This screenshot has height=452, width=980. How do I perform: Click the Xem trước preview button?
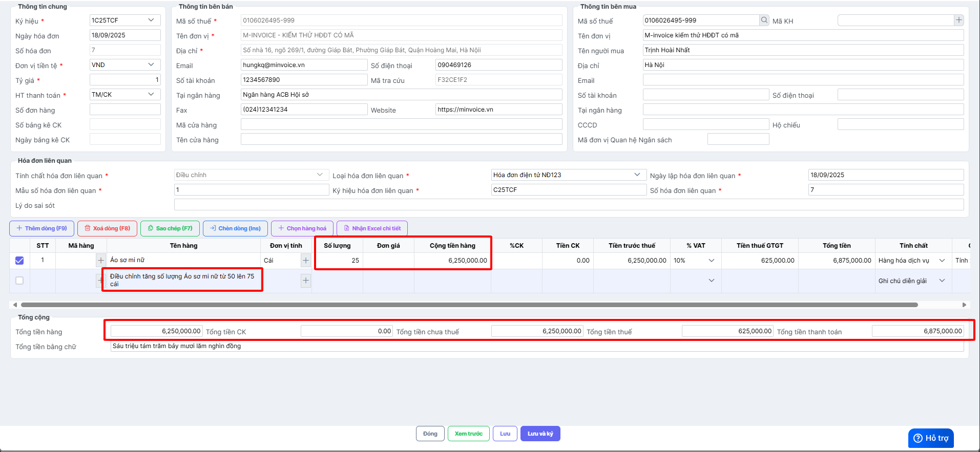pos(468,434)
